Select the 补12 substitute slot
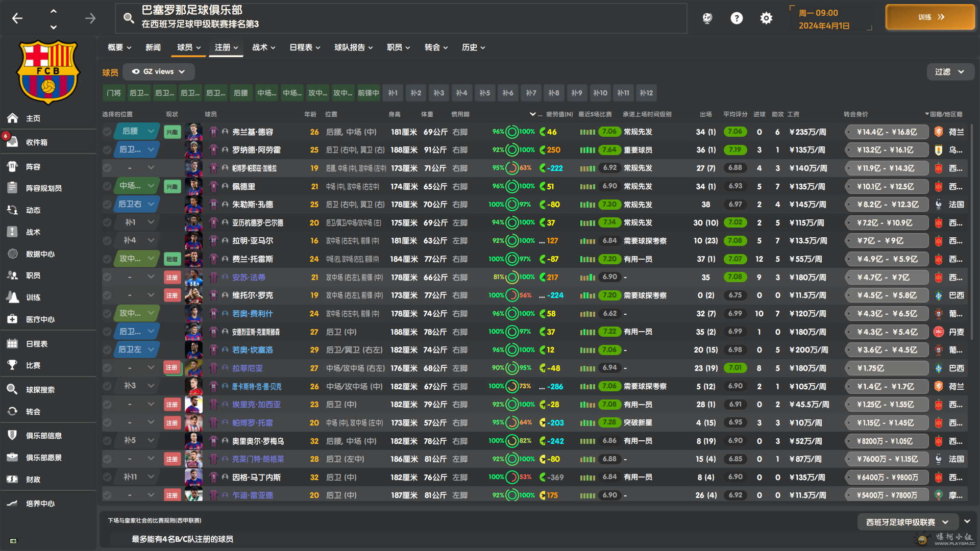Image resolution: width=980 pixels, height=551 pixels. [x=646, y=93]
